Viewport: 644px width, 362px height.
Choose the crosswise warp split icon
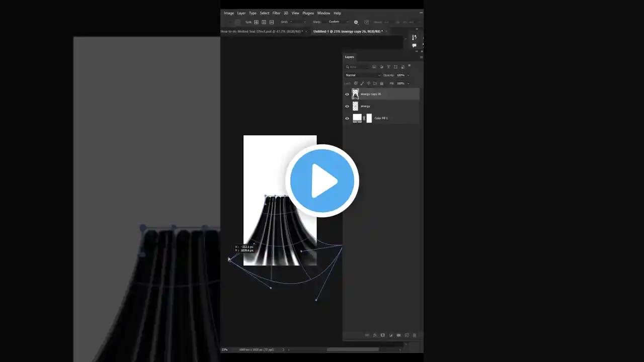[x=256, y=22]
